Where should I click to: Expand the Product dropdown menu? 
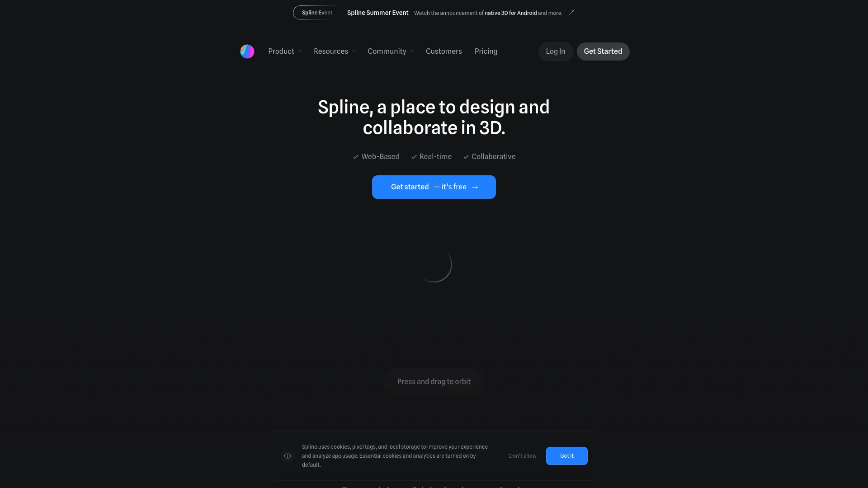pos(285,51)
